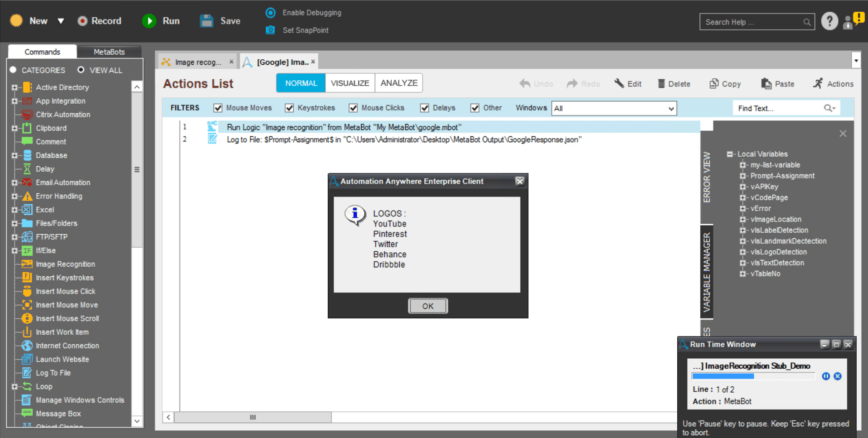Uncheck the Mouse Moves filter checkbox
The height and width of the screenshot is (438, 868).
[x=218, y=108]
